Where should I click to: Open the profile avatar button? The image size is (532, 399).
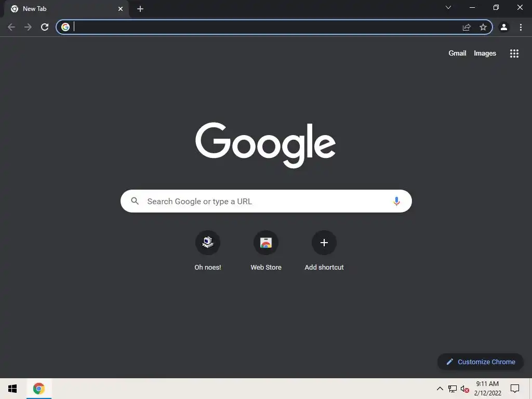pos(504,27)
